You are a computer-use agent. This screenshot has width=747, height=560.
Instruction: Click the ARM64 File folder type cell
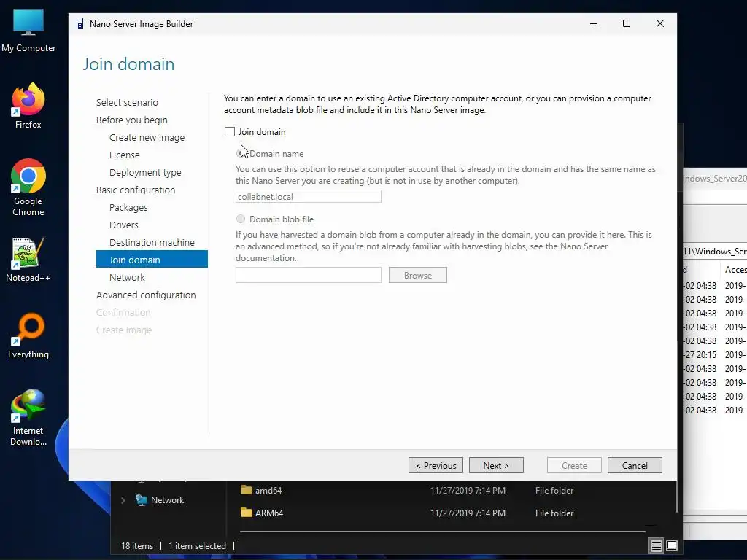[x=554, y=513]
